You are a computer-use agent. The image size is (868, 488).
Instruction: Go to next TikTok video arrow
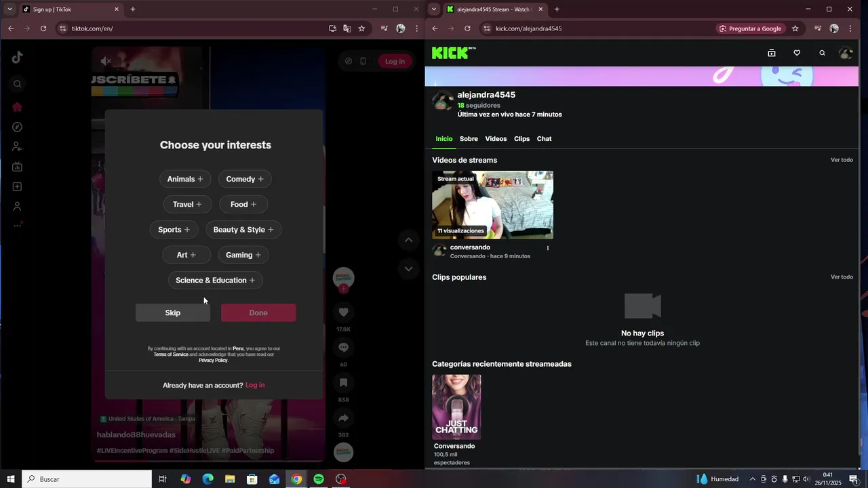coord(408,268)
